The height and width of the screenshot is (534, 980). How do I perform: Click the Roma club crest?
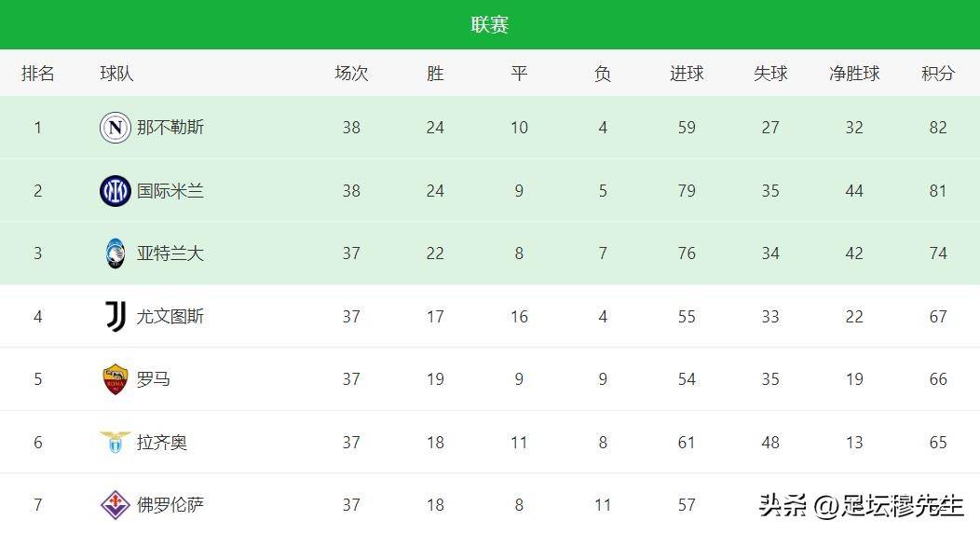(x=115, y=379)
